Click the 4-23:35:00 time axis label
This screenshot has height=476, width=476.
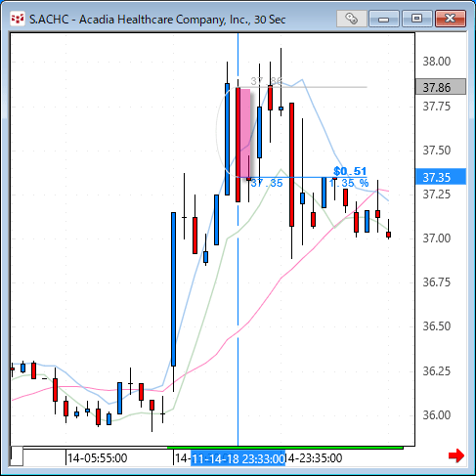314,458
